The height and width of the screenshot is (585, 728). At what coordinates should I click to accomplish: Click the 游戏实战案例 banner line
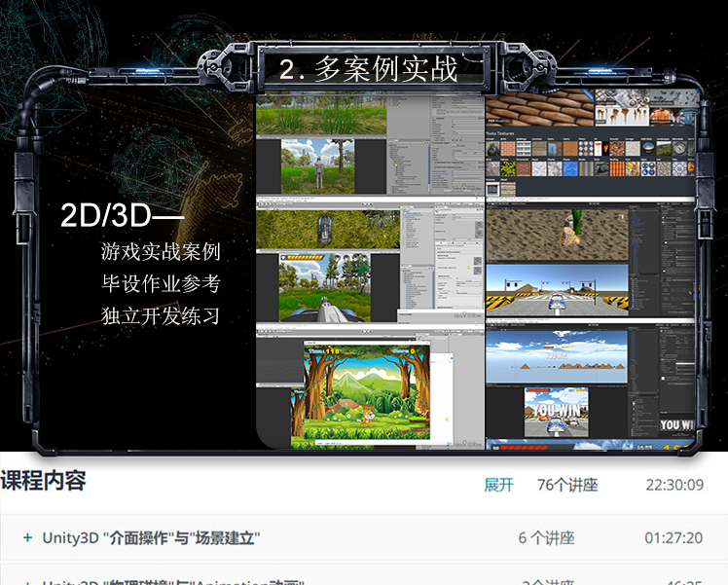click(161, 252)
